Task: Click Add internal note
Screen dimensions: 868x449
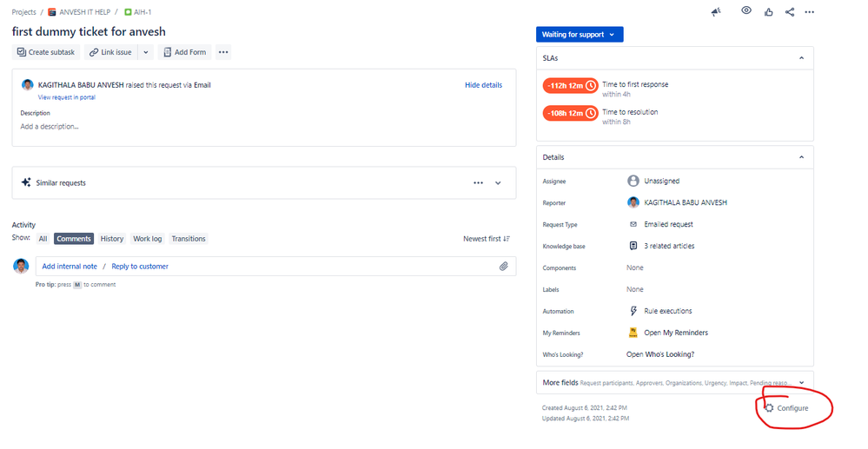Action: coord(70,267)
